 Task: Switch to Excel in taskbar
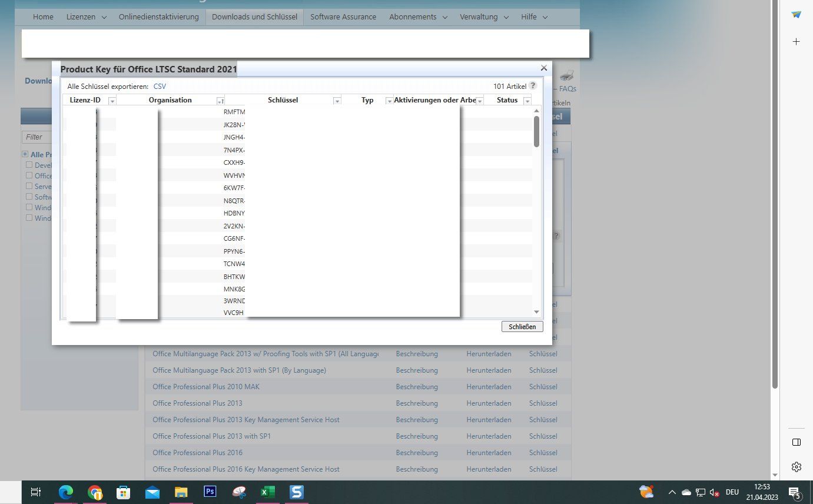(x=268, y=492)
